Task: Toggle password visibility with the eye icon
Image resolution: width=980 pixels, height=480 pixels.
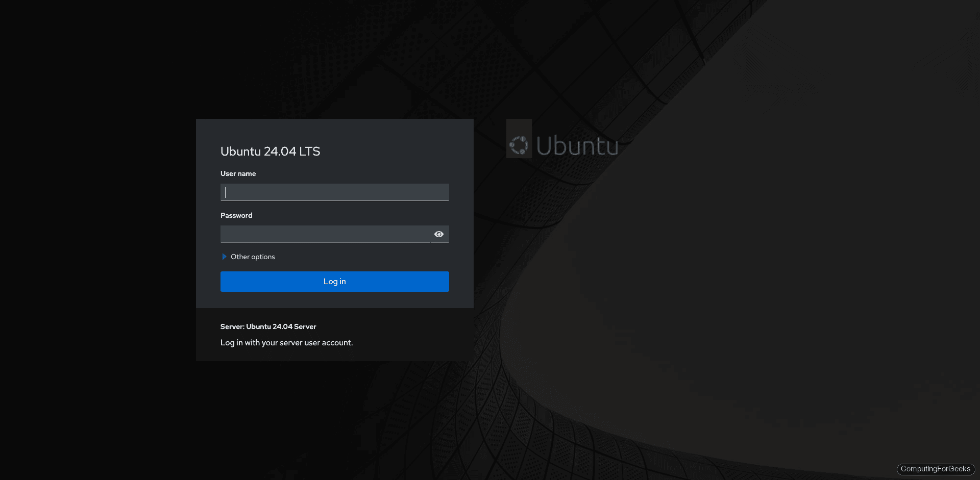Action: [x=439, y=234]
